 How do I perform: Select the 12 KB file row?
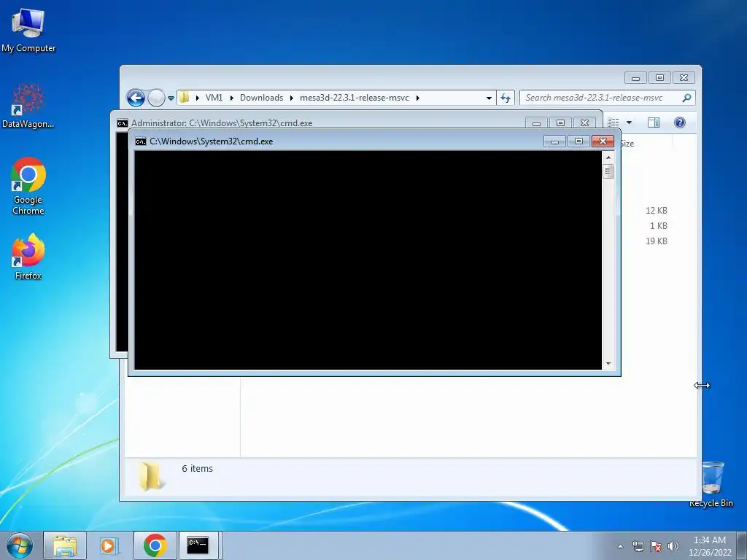[657, 211]
